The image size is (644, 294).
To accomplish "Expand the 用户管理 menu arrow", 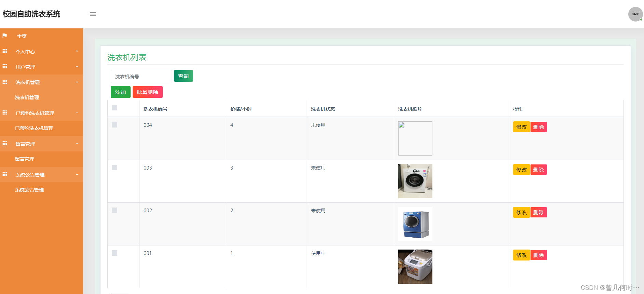I will click(x=77, y=67).
